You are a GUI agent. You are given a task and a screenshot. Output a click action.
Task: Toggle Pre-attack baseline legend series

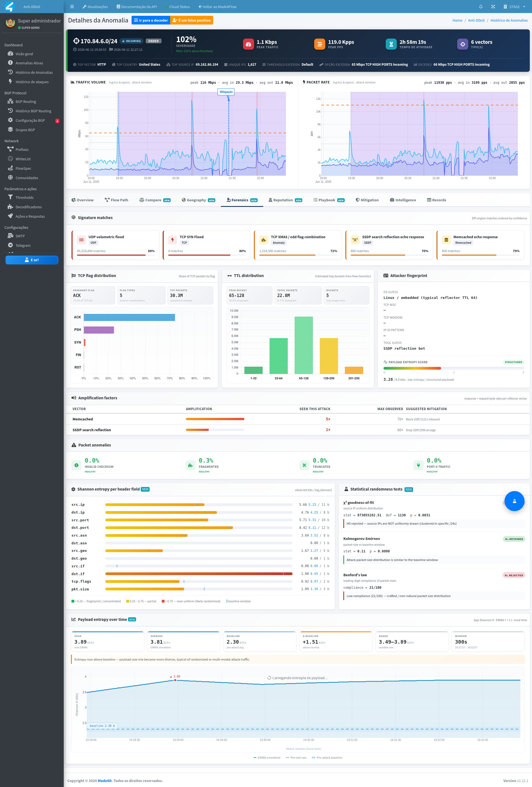click(x=327, y=758)
